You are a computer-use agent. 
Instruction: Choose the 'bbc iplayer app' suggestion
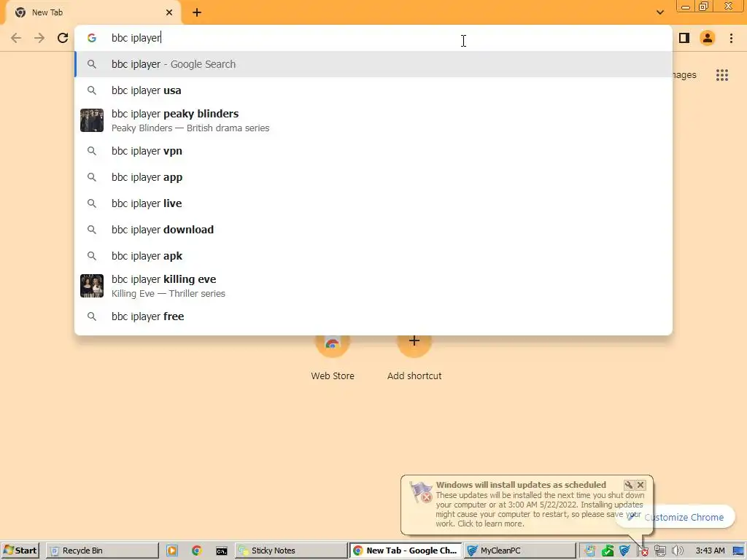pyautogui.click(x=373, y=177)
